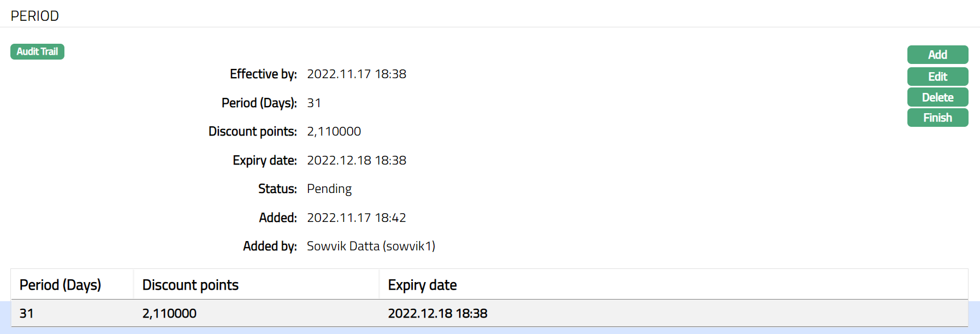This screenshot has height=334, width=980.
Task: Click the Expiry date table column header
Action: (x=422, y=285)
